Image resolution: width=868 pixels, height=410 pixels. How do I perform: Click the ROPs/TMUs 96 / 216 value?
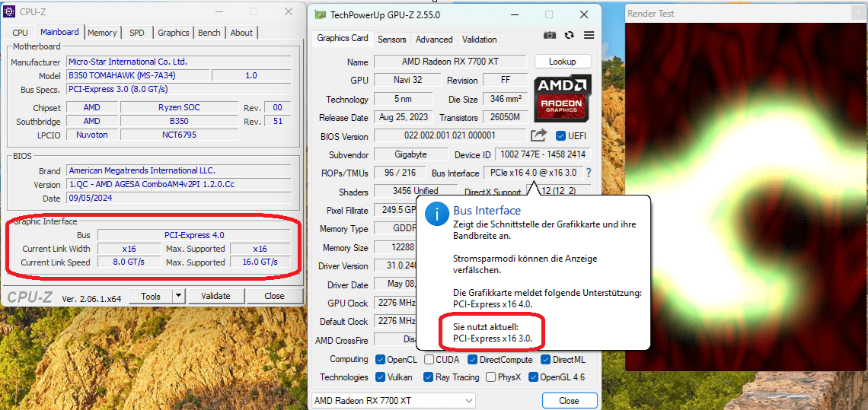pos(400,173)
